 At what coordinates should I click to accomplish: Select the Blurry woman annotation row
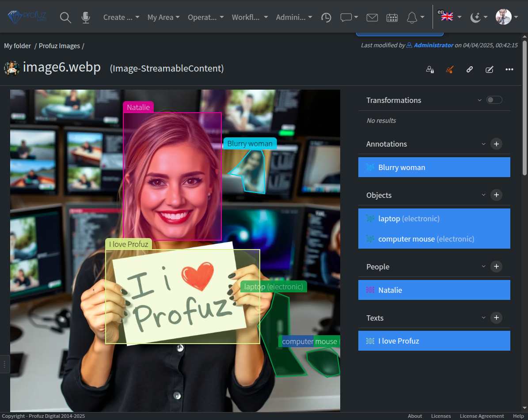point(434,167)
